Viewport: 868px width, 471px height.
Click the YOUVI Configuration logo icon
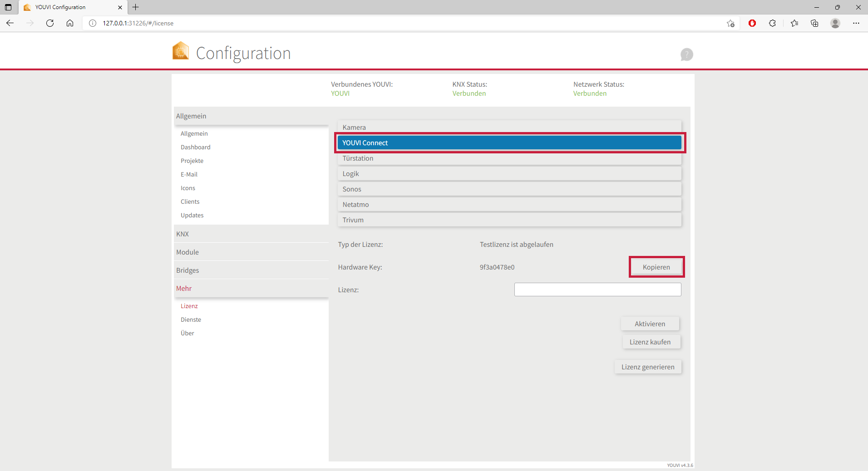tap(181, 51)
